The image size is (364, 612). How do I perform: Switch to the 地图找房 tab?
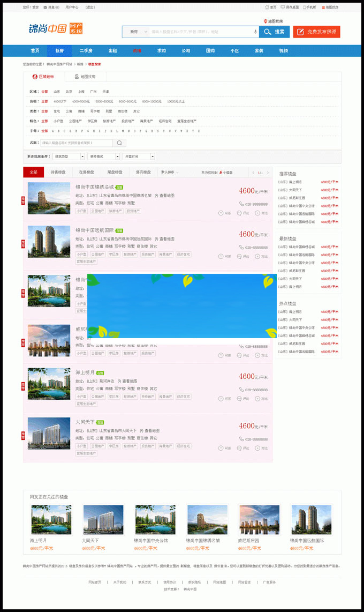click(x=85, y=77)
